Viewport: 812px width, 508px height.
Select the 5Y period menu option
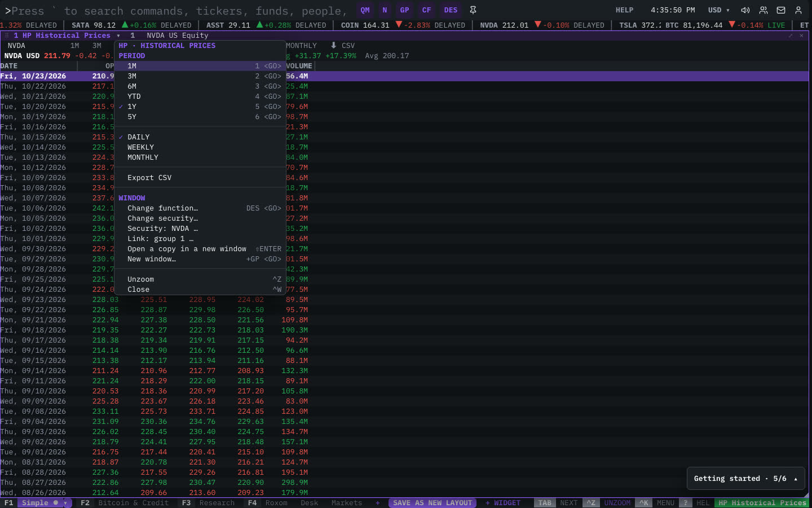[x=200, y=117]
